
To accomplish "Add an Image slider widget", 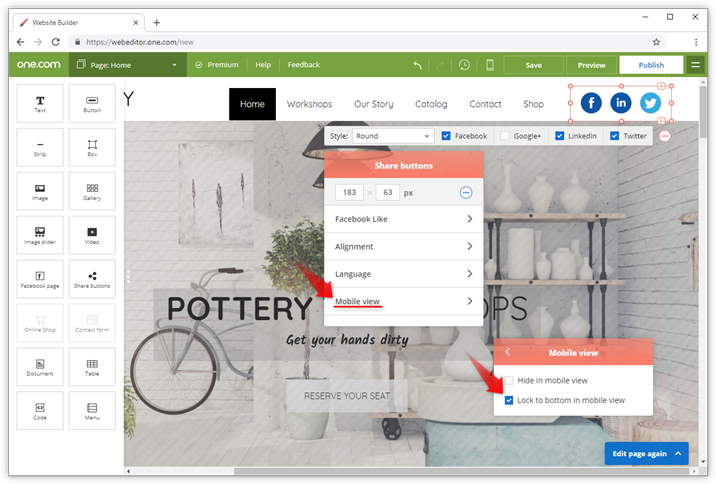I will point(40,235).
